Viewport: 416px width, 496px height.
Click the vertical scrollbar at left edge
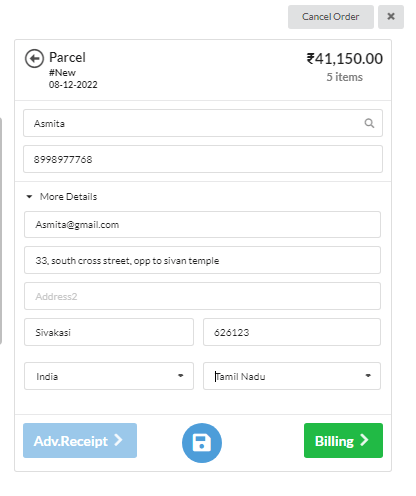[1, 230]
